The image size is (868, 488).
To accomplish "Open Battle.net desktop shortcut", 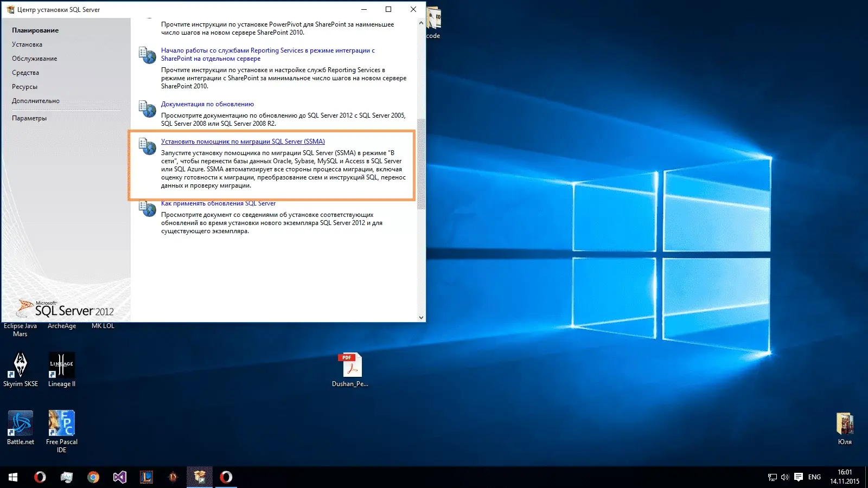I will pyautogui.click(x=21, y=428).
